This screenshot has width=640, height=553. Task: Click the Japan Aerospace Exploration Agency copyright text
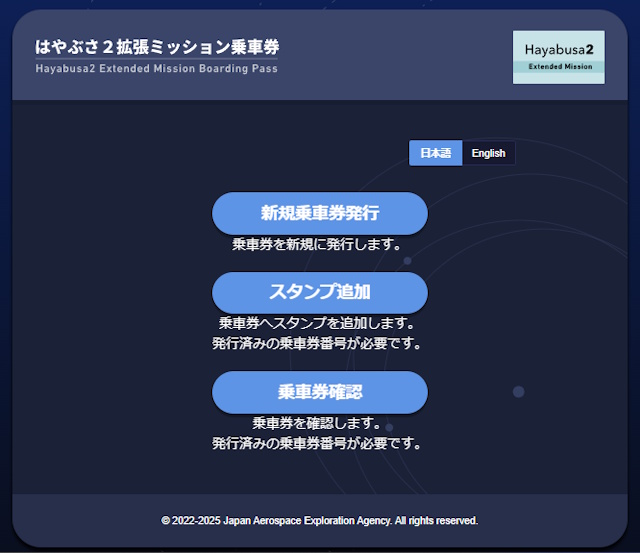(x=320, y=520)
